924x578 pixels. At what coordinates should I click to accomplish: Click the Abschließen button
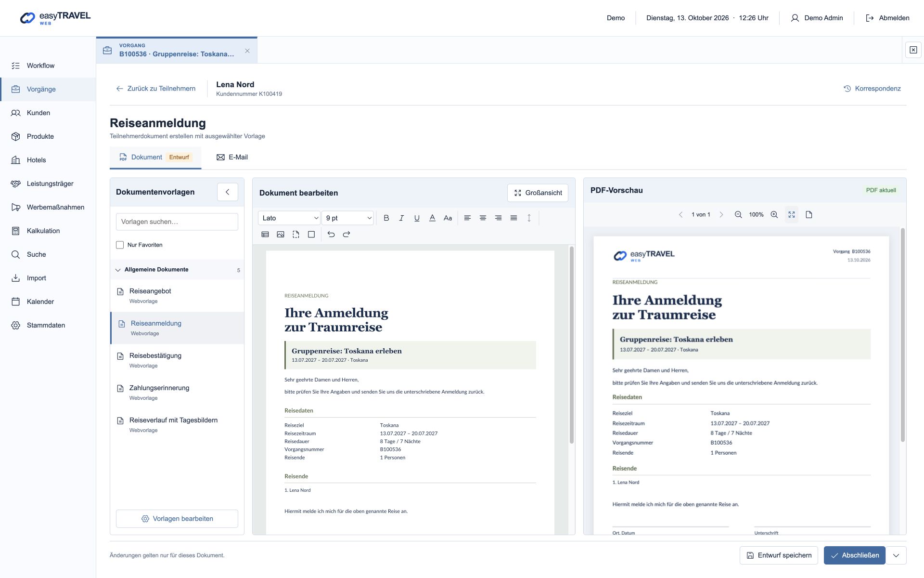coord(855,555)
